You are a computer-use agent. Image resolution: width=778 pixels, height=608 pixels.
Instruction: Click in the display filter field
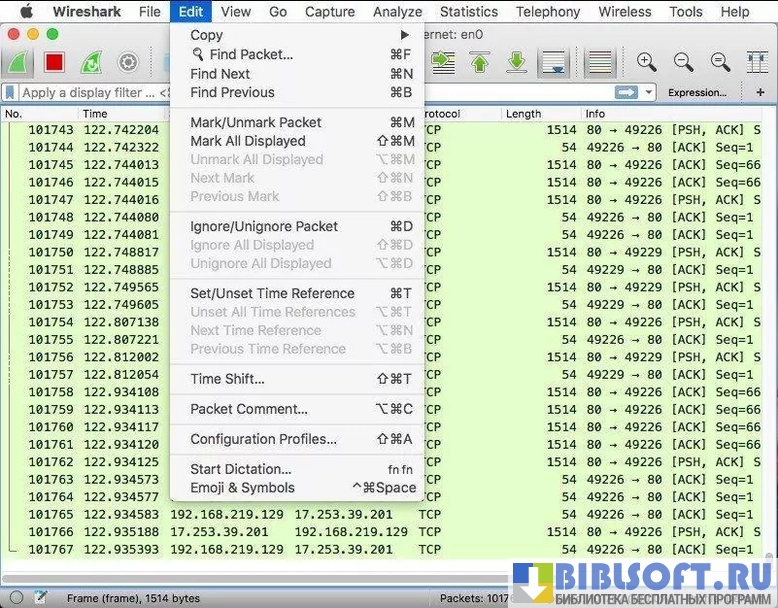pyautogui.click(x=90, y=92)
